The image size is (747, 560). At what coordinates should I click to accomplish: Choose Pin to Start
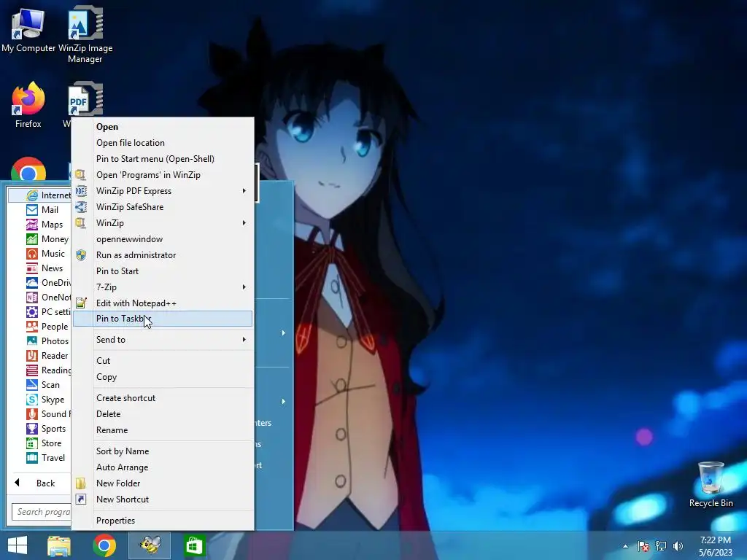163,271
